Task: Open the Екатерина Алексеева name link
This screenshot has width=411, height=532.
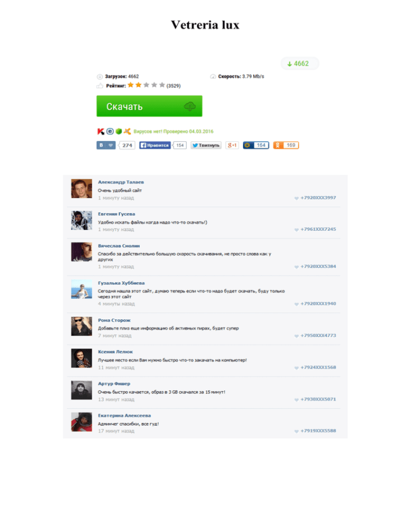Action: click(x=125, y=416)
